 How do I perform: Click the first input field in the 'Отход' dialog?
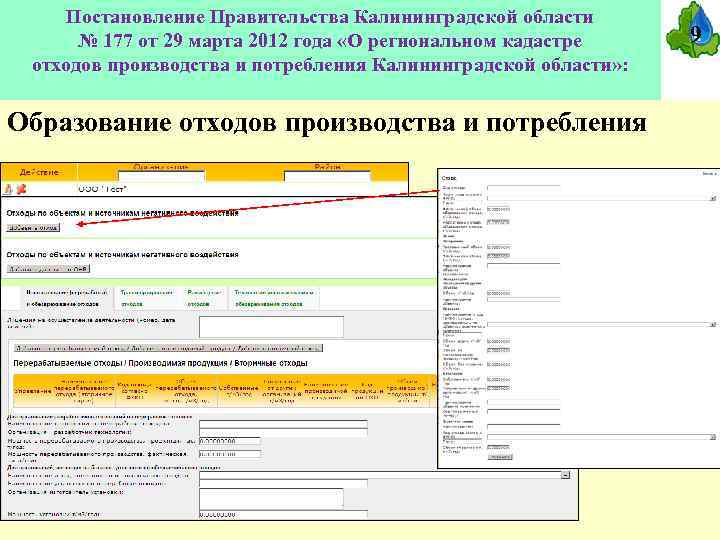coord(523,188)
